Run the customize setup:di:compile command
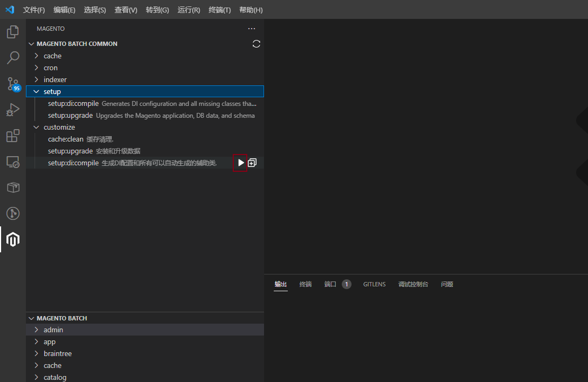Viewport: 588px width, 382px height. [x=241, y=163]
